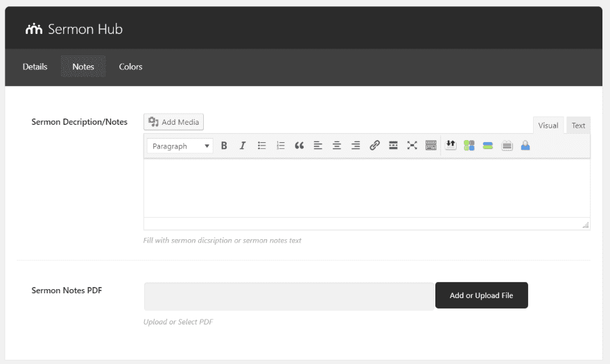Viewport: 610px width, 364px height.
Task: Center align the text
Action: [x=337, y=146]
